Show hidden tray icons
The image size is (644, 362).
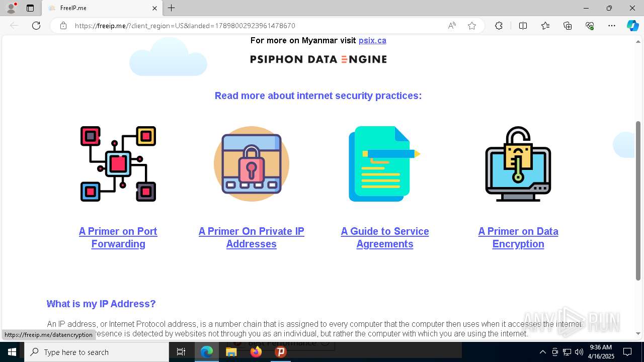tap(542, 352)
